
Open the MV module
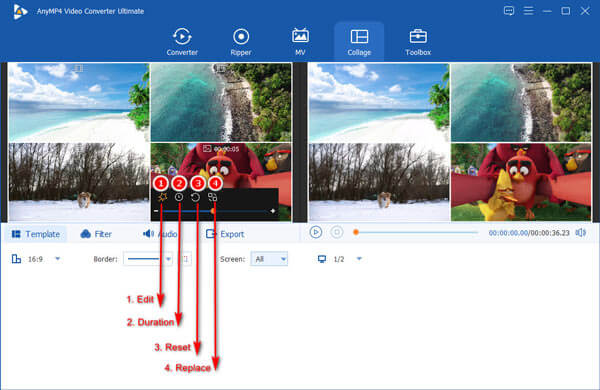300,42
